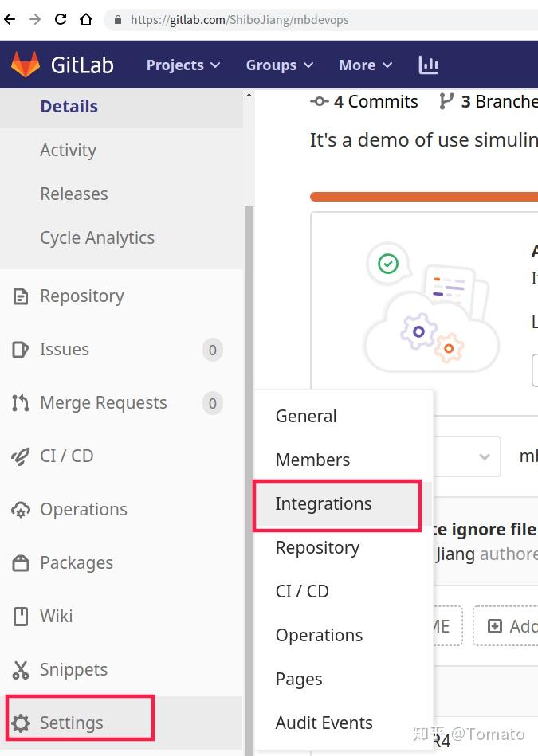The image size is (538, 756).
Task: Click the GitLab fox logo icon
Action: (26, 65)
